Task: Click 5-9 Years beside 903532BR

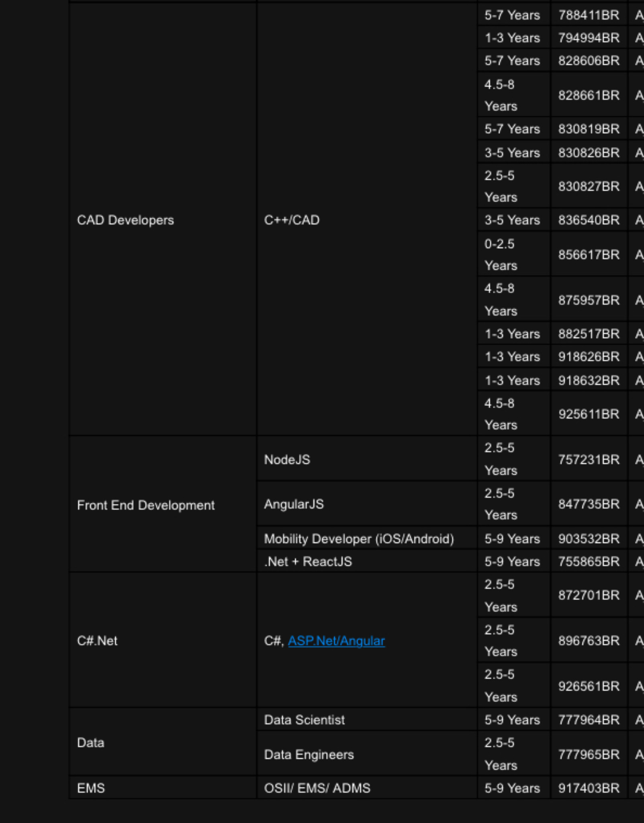Action: pyautogui.click(x=513, y=538)
